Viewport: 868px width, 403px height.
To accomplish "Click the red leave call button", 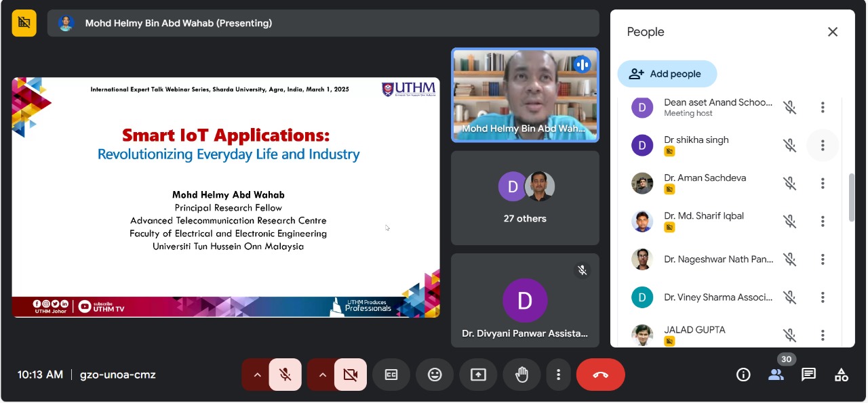I will (600, 375).
